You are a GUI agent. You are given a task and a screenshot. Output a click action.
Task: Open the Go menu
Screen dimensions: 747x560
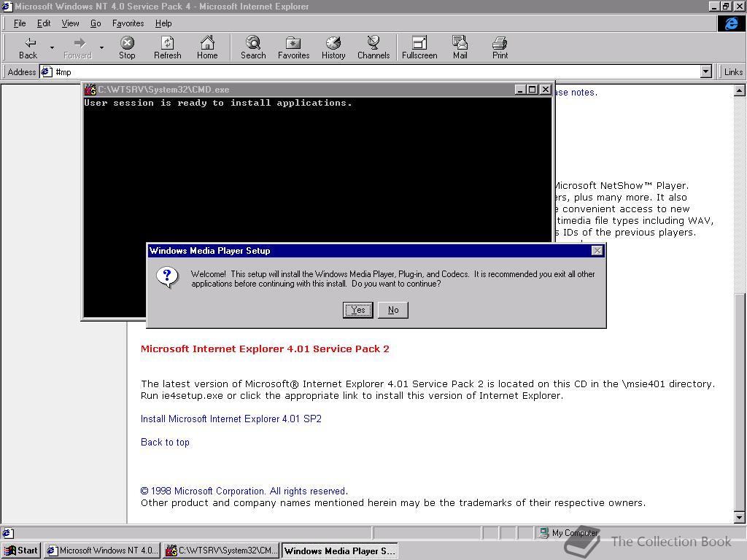coord(96,23)
